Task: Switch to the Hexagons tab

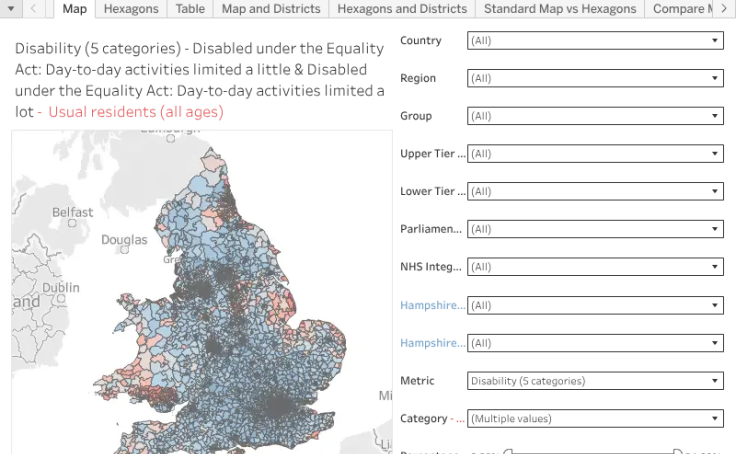Action: [x=131, y=8]
